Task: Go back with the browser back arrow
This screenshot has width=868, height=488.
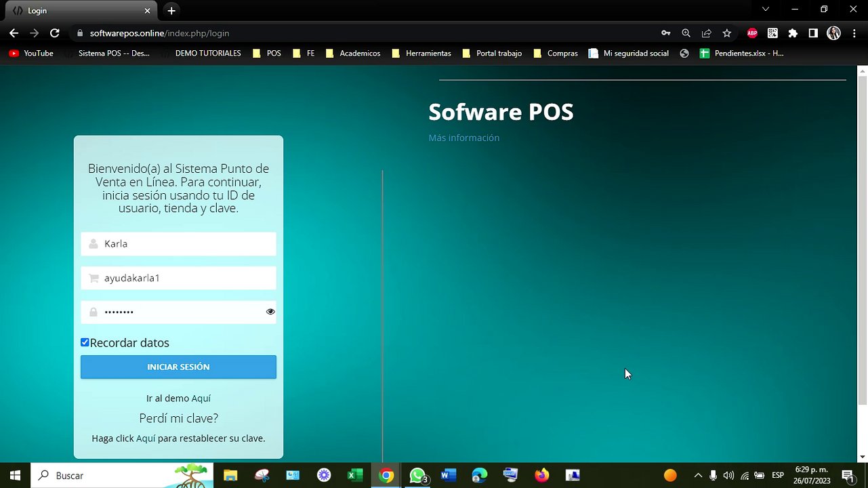Action: pos(14,33)
